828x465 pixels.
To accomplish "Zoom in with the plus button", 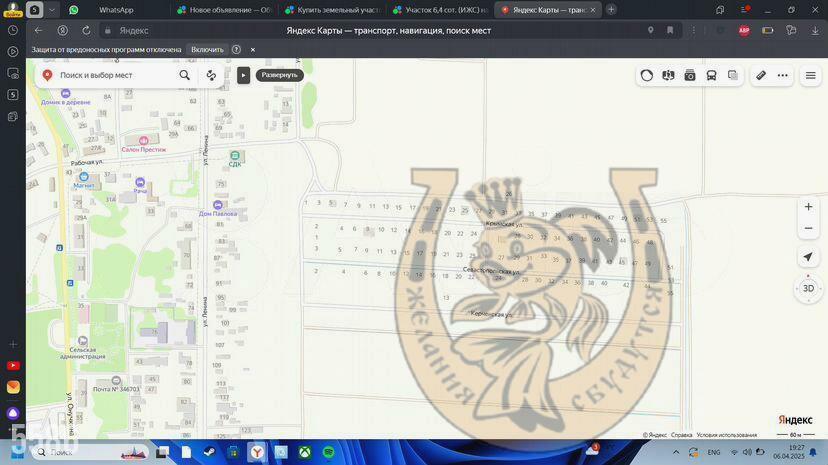I will [808, 206].
